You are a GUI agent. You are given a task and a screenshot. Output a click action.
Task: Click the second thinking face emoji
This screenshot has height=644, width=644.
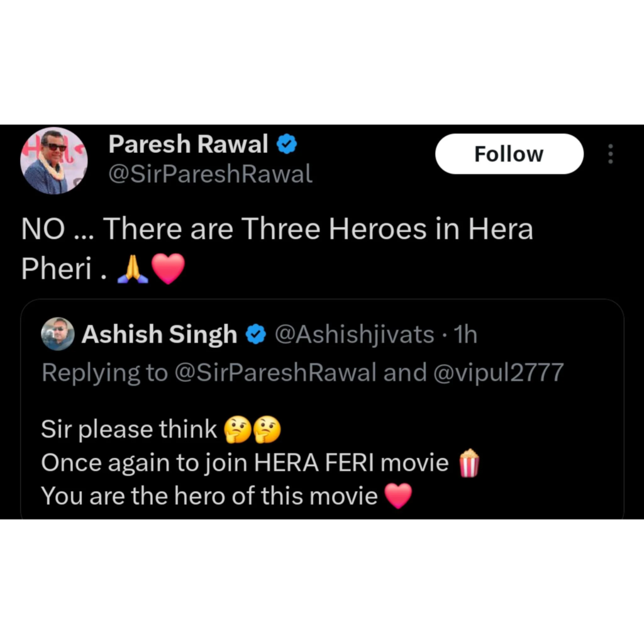click(x=267, y=430)
